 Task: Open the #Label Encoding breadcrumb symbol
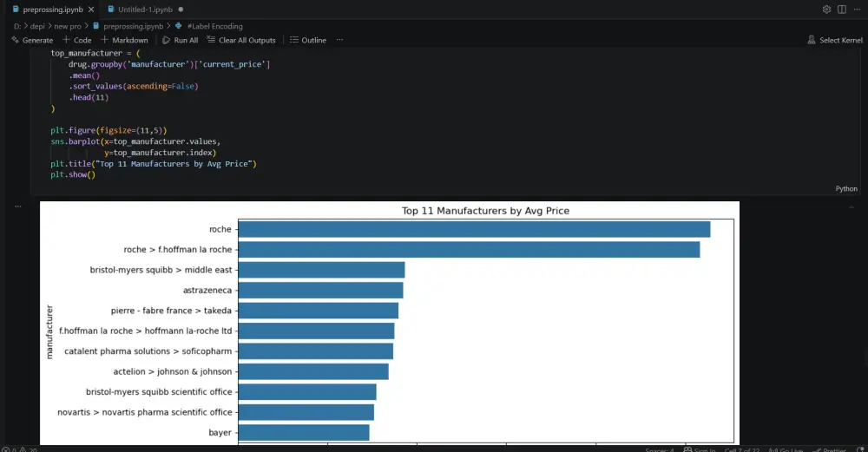(214, 26)
